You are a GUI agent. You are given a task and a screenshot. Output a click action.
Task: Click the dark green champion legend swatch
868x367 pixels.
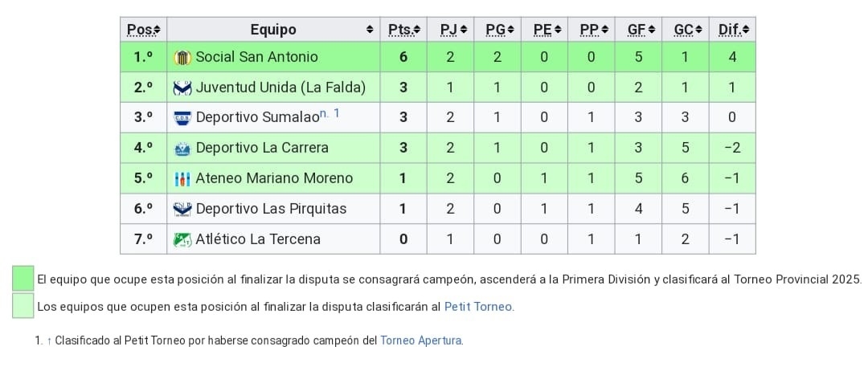(23, 279)
